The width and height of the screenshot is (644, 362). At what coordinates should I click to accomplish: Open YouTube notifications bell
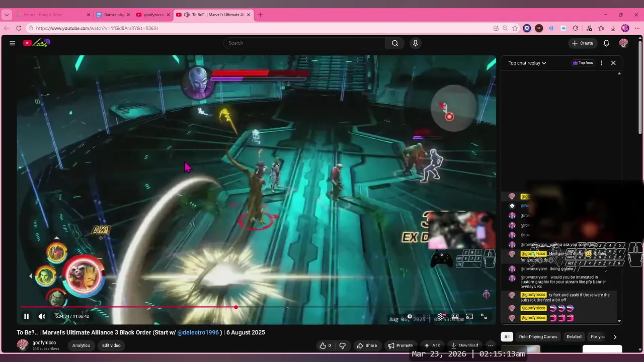tap(606, 43)
